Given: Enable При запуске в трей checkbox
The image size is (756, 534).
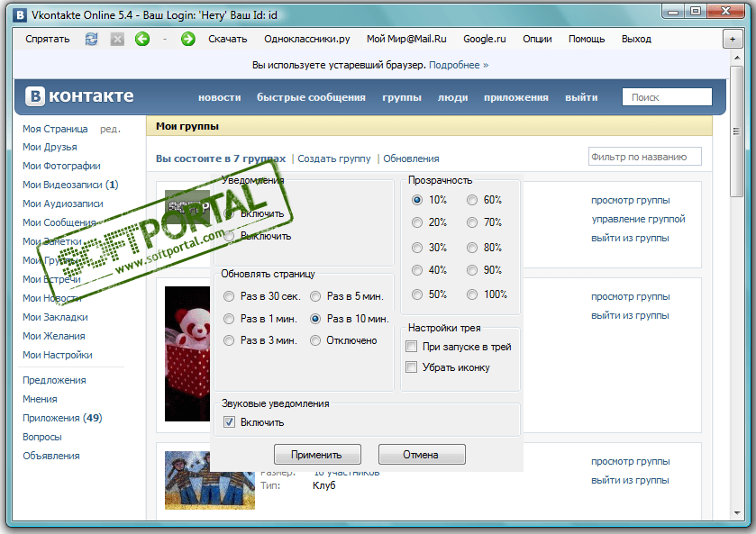Looking at the screenshot, I should pyautogui.click(x=411, y=346).
